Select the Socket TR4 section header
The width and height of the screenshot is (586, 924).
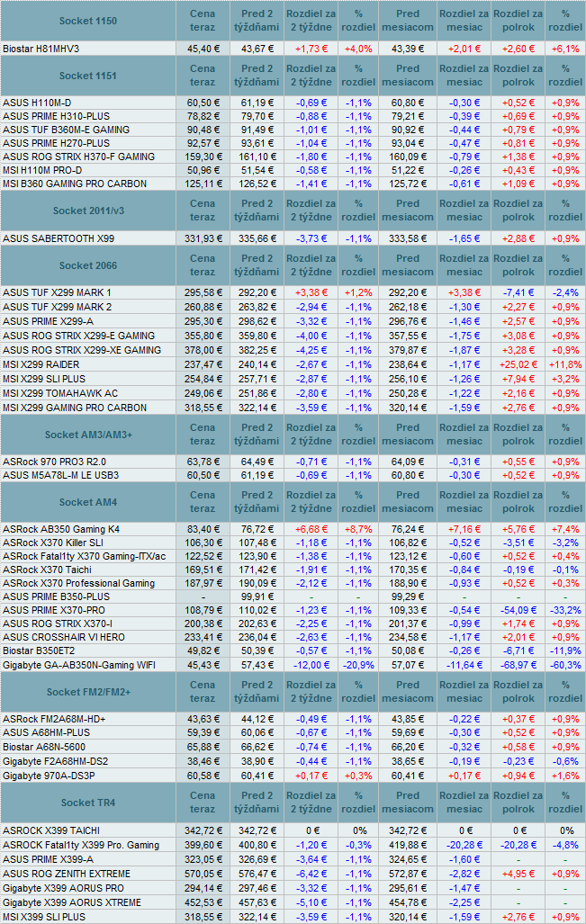pyautogui.click(x=87, y=803)
